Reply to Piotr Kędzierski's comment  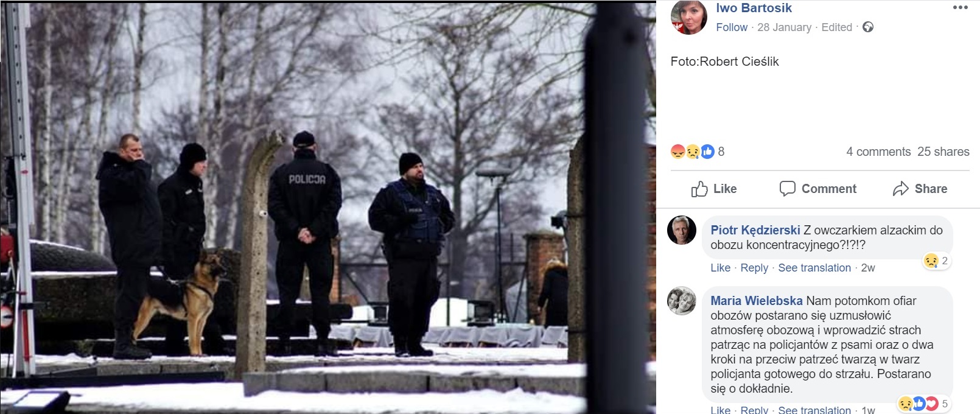(754, 268)
